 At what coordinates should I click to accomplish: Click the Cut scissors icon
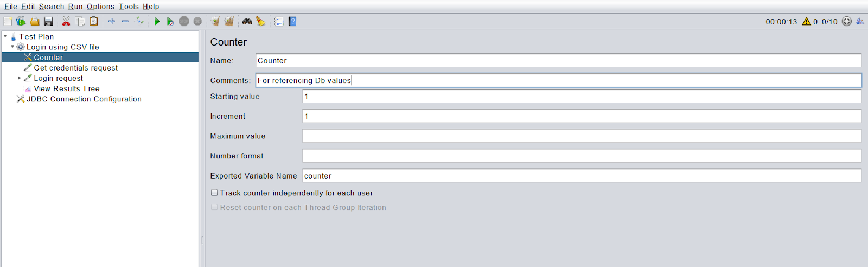click(x=66, y=22)
